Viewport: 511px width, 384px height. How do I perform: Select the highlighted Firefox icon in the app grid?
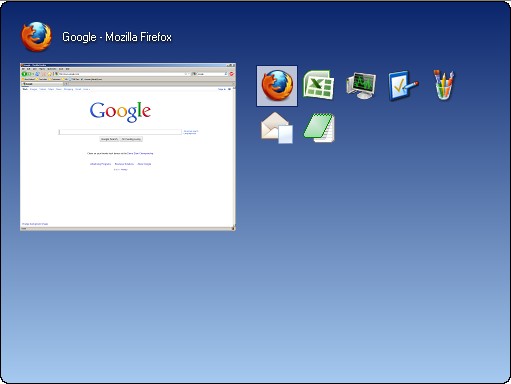tap(277, 86)
